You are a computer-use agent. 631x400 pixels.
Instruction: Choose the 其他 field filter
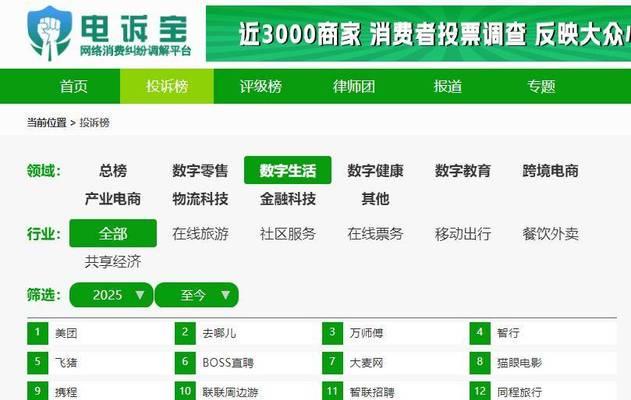(375, 199)
